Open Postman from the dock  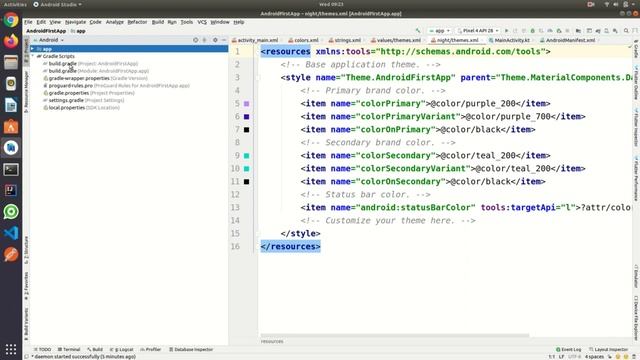coord(11,254)
